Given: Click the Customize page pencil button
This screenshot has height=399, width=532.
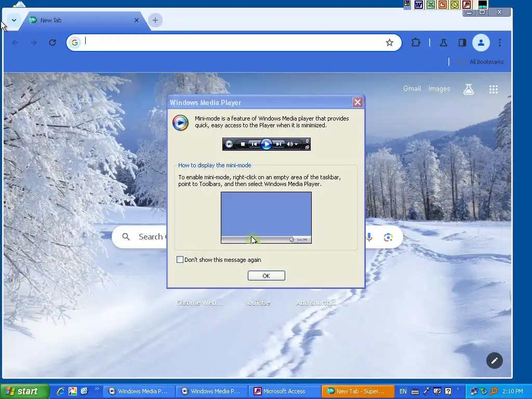Looking at the screenshot, I should [x=495, y=361].
